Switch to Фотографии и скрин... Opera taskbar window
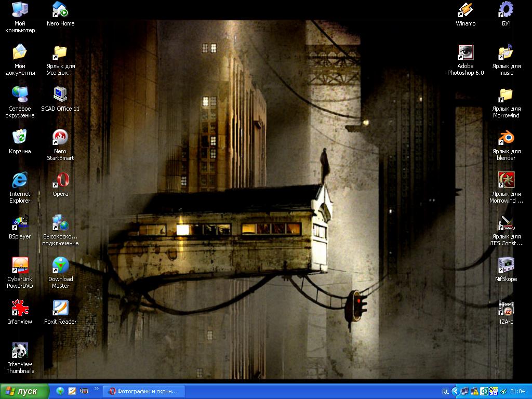532x399 pixels. point(144,391)
